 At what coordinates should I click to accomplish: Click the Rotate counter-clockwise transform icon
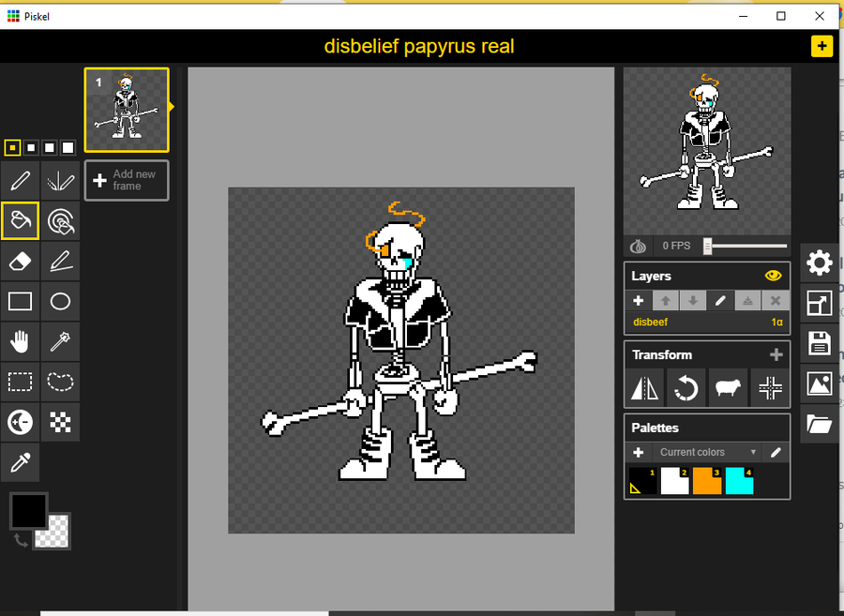[x=686, y=388]
